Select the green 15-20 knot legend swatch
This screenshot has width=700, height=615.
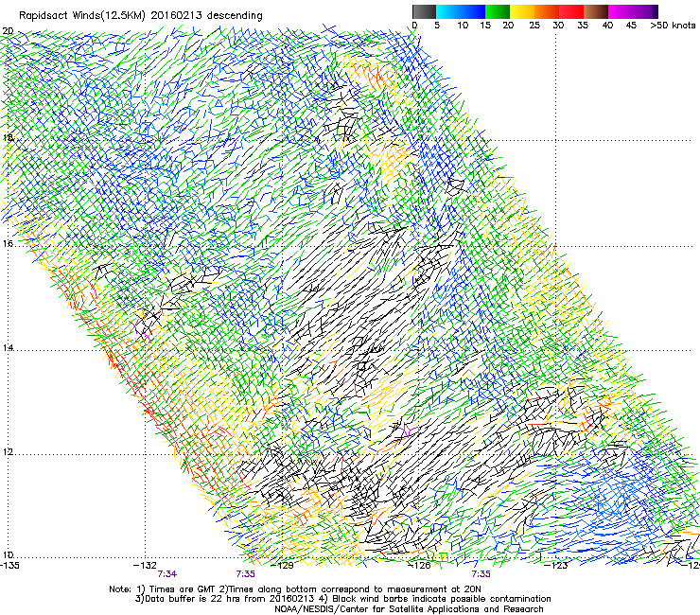point(498,11)
